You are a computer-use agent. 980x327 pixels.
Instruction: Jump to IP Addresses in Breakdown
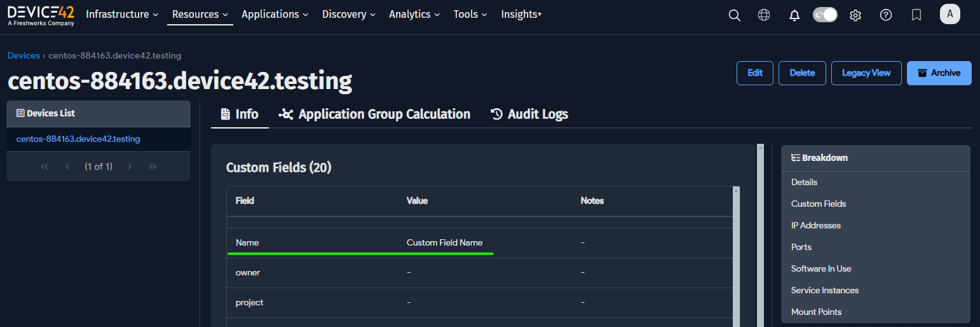pyautogui.click(x=815, y=225)
